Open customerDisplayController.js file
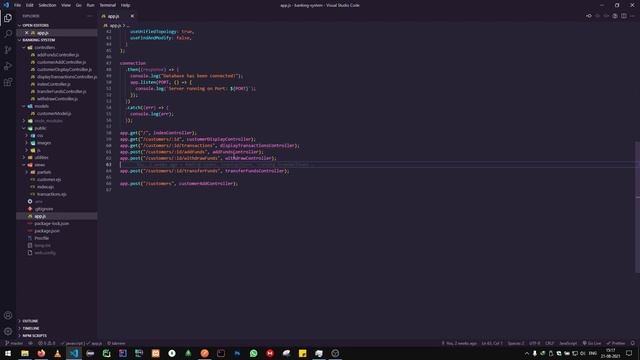The width and height of the screenshot is (640, 360). [64, 69]
